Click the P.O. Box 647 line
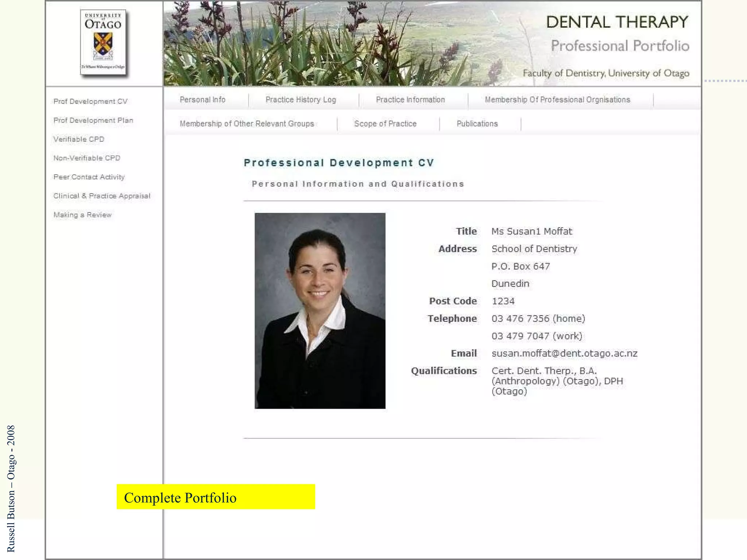Screen dimensions: 747x560 pos(520,267)
